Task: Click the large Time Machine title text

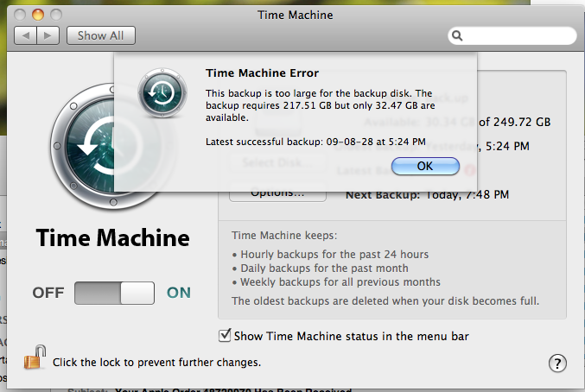Action: coord(113,237)
